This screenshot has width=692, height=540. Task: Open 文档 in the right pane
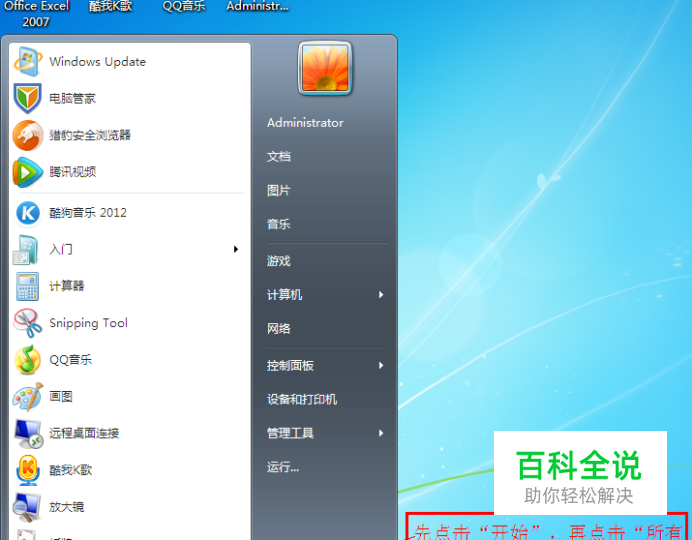point(278,156)
